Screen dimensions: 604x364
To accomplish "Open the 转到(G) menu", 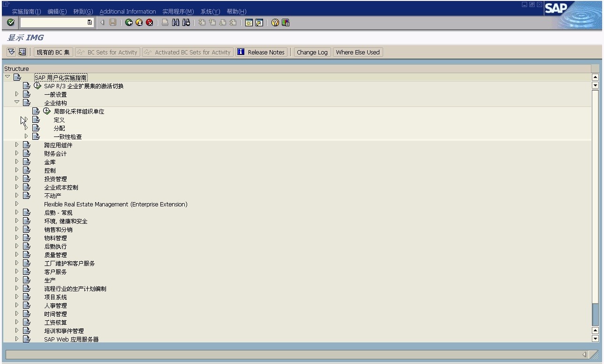I will tap(83, 12).
